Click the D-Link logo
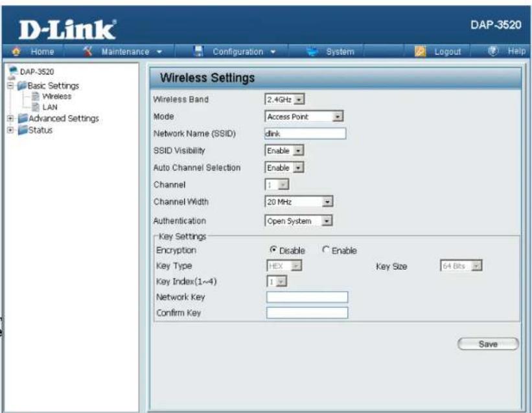The width and height of the screenshot is (532, 413). tap(67, 30)
